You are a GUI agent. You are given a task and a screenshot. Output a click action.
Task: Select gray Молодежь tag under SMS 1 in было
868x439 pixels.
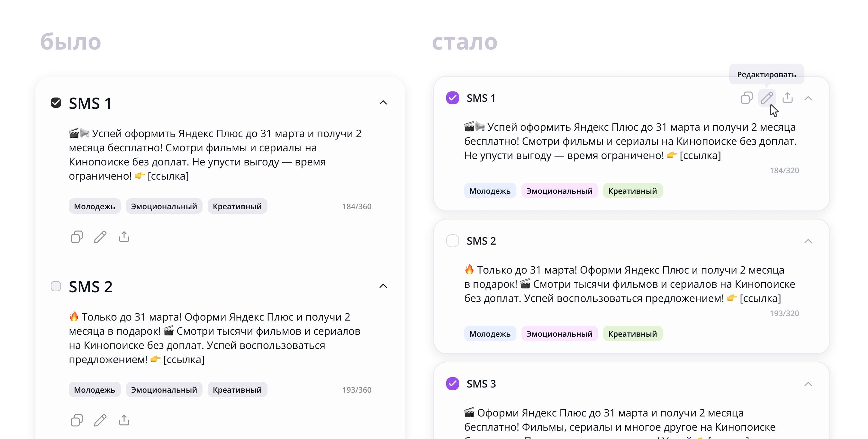tap(95, 206)
